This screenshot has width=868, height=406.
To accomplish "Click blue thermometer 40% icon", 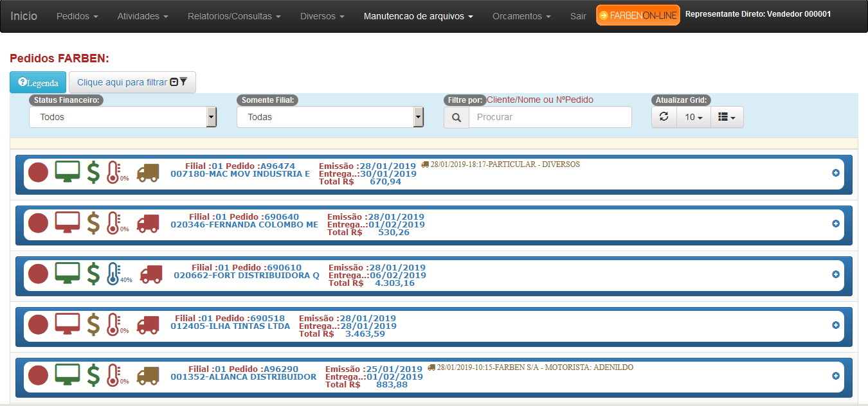I will click(x=114, y=274).
